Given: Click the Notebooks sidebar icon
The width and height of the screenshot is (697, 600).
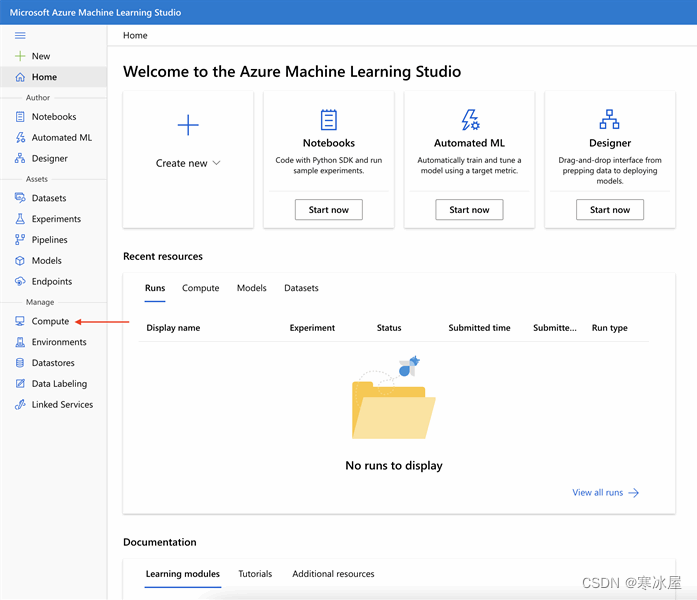Looking at the screenshot, I should pyautogui.click(x=20, y=116).
